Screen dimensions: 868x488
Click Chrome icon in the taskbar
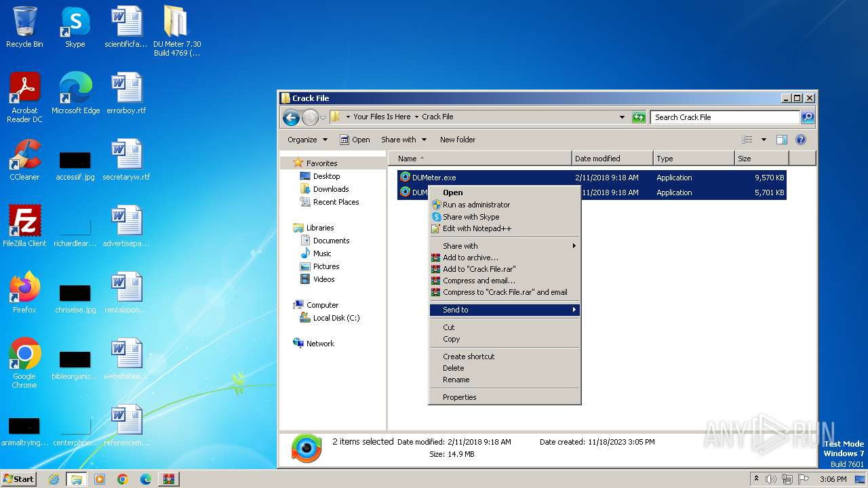pos(123,479)
